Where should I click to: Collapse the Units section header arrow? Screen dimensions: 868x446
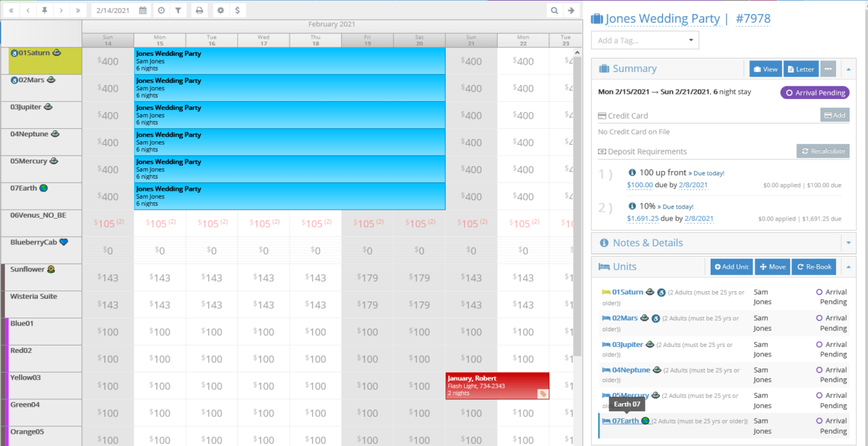pyautogui.click(x=848, y=267)
